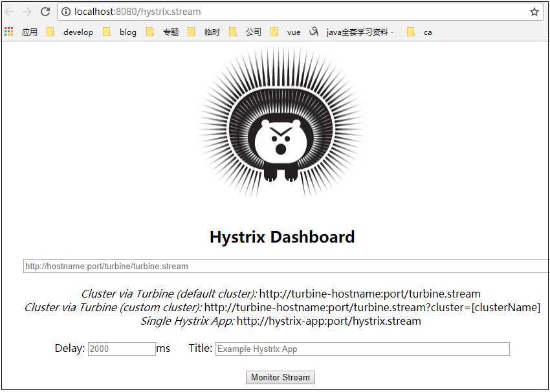Open the vue bookmark folder

pos(285,32)
